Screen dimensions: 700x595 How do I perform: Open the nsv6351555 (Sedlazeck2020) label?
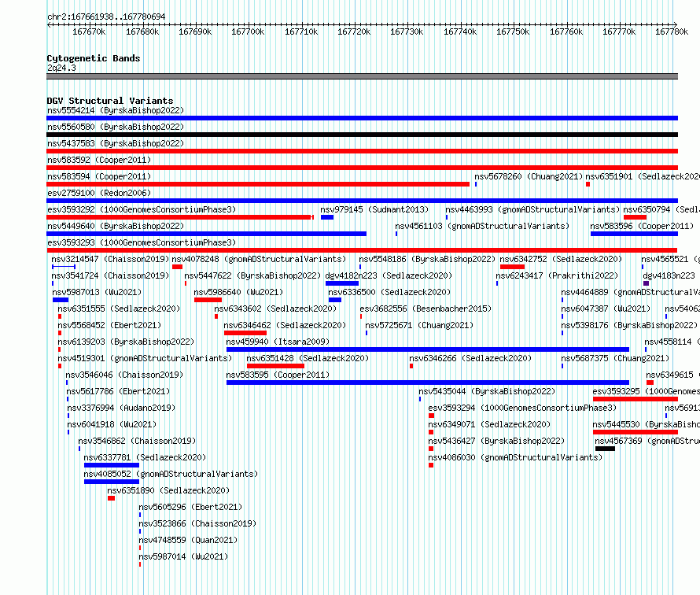[x=119, y=309]
